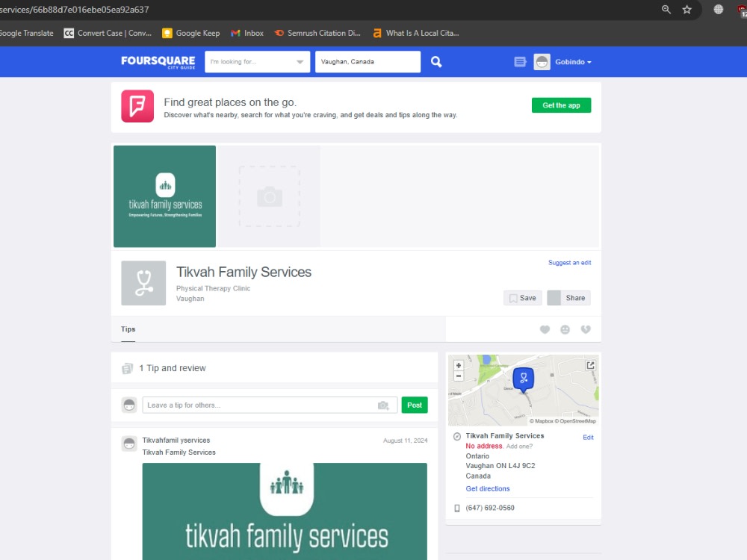Viewport: 747px width, 560px height.
Task: Bookmark this page with the star icon
Action: [x=686, y=10]
